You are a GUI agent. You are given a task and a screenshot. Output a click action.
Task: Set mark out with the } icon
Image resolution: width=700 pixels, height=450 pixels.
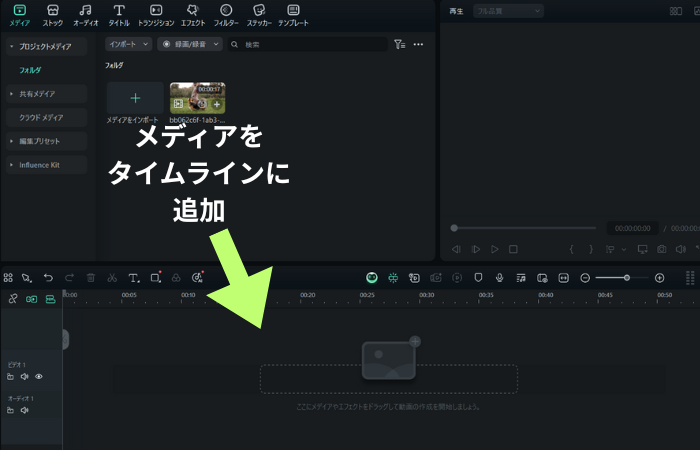pos(591,249)
